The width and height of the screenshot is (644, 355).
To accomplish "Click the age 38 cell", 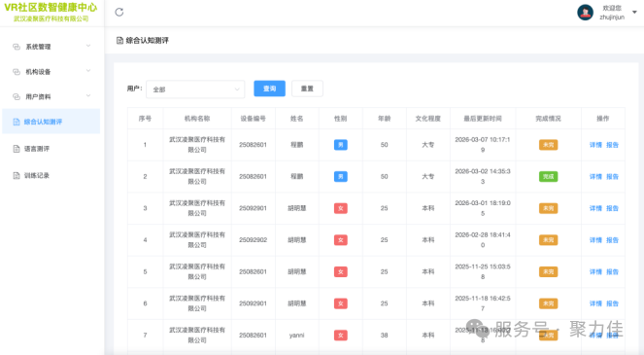I will (384, 336).
